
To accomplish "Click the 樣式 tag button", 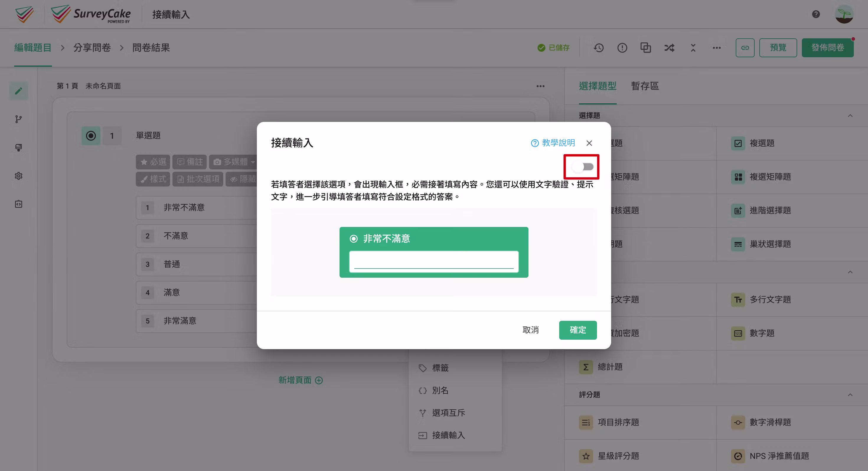I will tap(153, 179).
